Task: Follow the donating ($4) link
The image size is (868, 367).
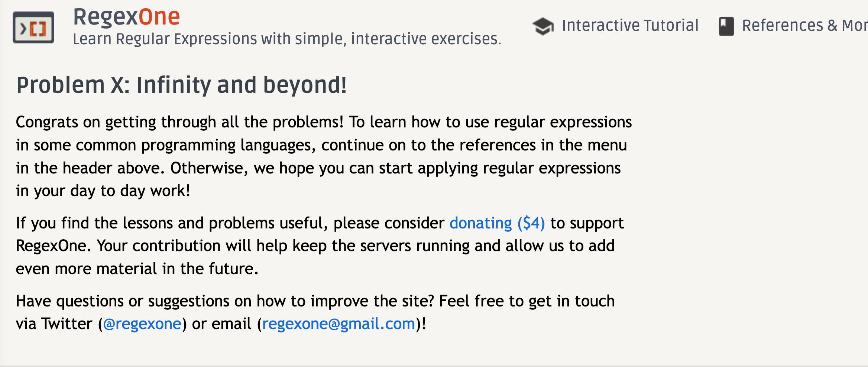Action: click(497, 223)
